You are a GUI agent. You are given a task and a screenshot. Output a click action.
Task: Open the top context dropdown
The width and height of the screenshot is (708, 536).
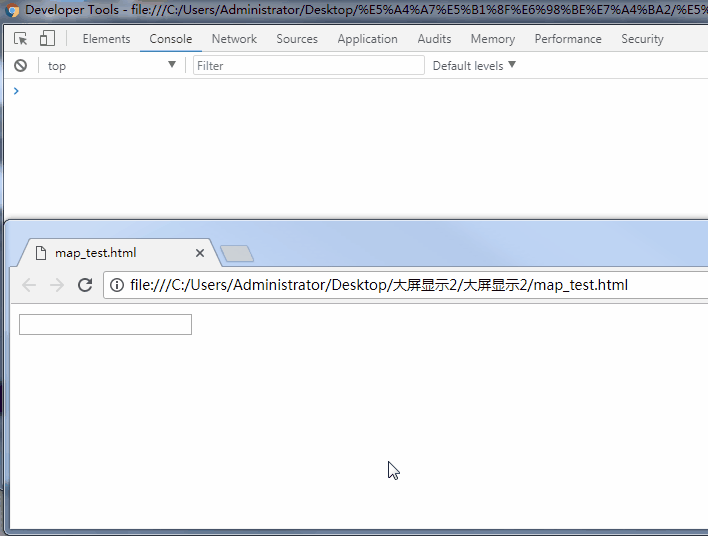point(112,65)
